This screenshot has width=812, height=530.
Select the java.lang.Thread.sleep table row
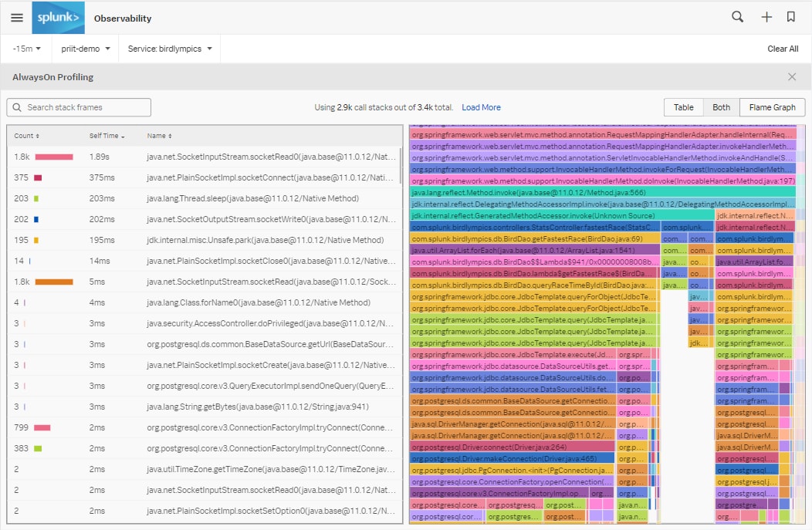(x=205, y=198)
